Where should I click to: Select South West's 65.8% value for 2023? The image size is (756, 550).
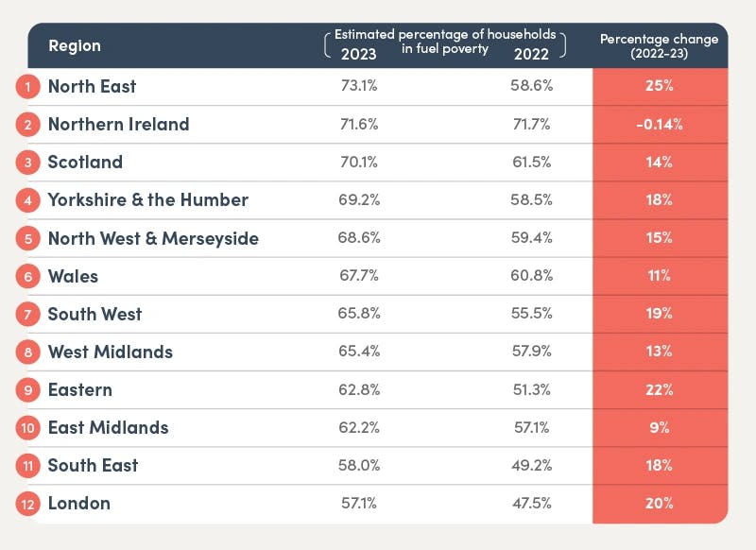tap(359, 314)
